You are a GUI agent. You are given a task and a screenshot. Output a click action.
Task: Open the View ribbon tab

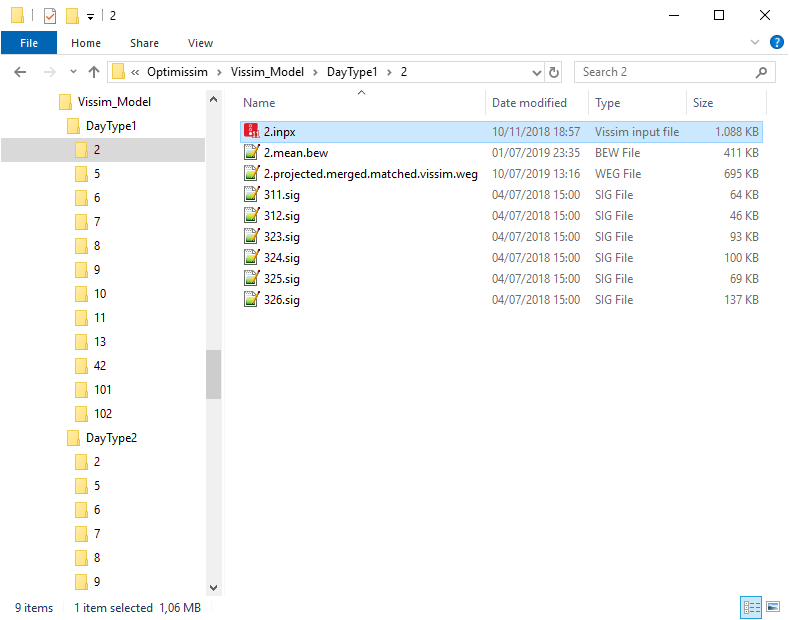pos(200,43)
